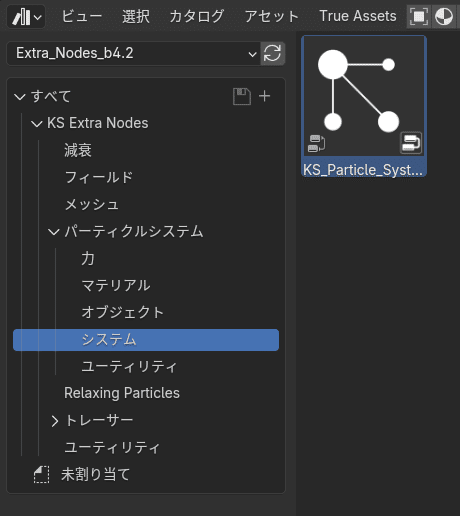Screen dimensions: 460x516
Task: Click the node group icon on the thumbnail's lower right
Action: 411,143
